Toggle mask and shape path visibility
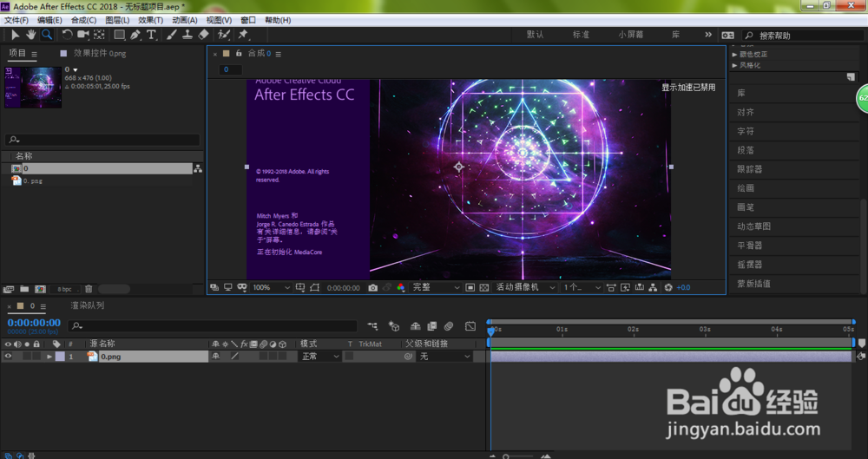 click(314, 288)
